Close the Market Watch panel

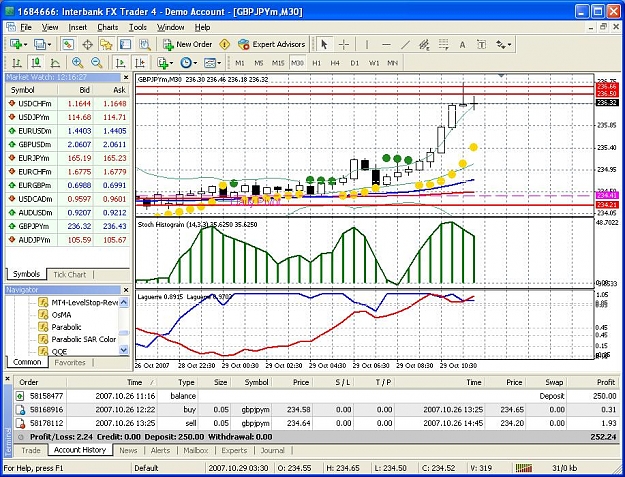tap(126, 77)
